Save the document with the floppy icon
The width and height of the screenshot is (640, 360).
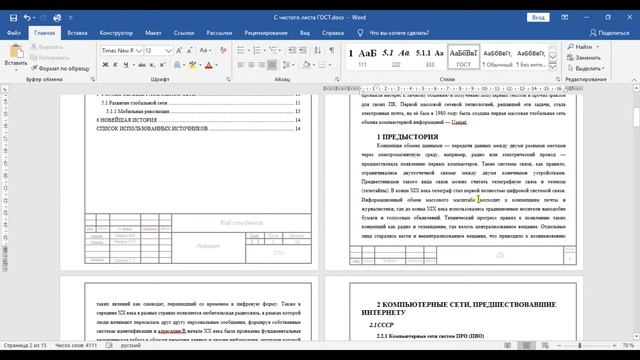coord(13,18)
